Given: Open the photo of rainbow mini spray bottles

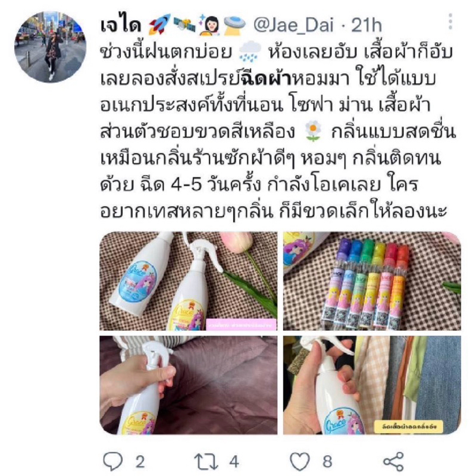Looking at the screenshot, I should [x=372, y=281].
